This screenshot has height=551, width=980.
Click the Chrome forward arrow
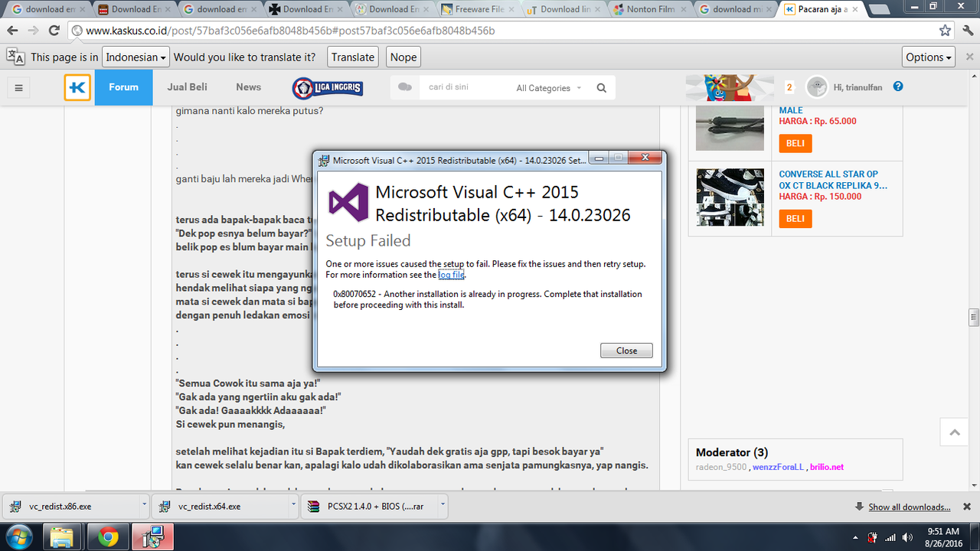point(33,31)
